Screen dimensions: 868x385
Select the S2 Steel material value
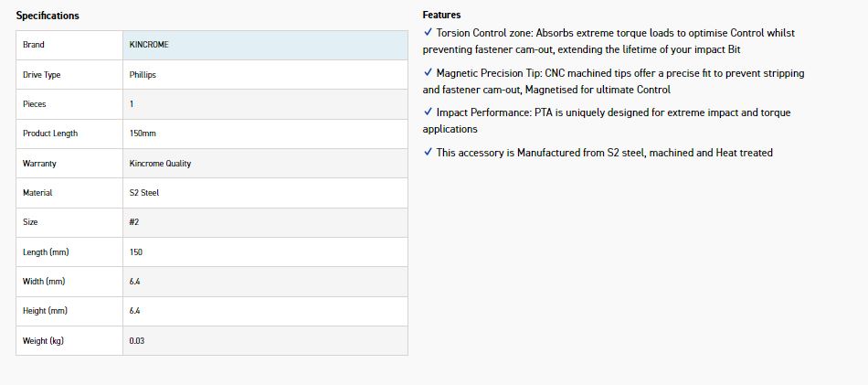(x=144, y=193)
